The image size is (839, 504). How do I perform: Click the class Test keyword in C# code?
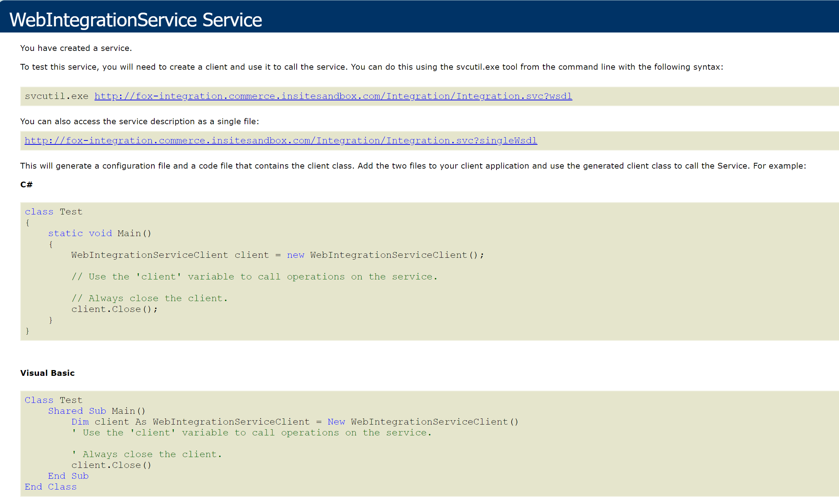click(x=53, y=212)
